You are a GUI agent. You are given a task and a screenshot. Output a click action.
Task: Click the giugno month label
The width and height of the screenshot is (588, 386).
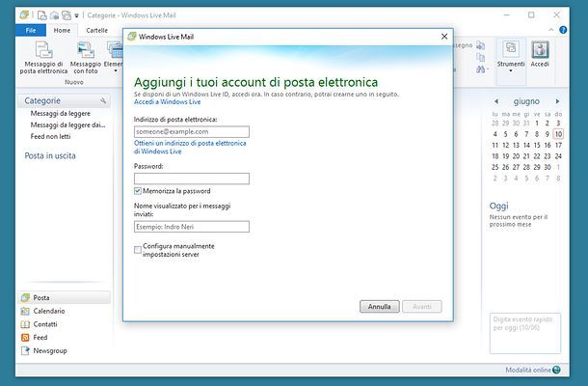(526, 101)
